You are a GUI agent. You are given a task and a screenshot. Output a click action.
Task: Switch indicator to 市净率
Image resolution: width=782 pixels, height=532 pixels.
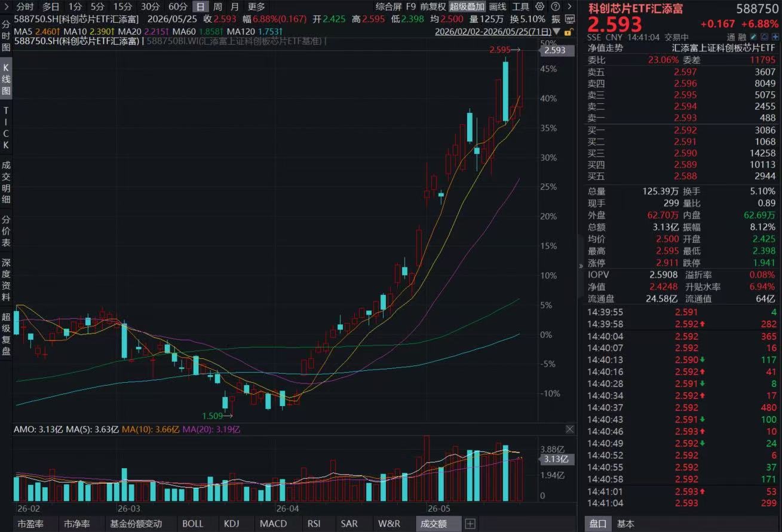[77, 524]
